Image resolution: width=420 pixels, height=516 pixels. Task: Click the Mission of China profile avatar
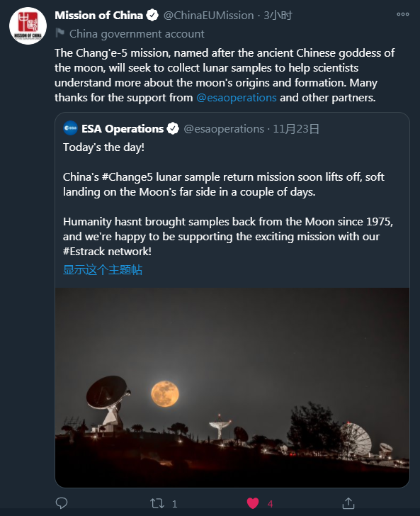28,26
